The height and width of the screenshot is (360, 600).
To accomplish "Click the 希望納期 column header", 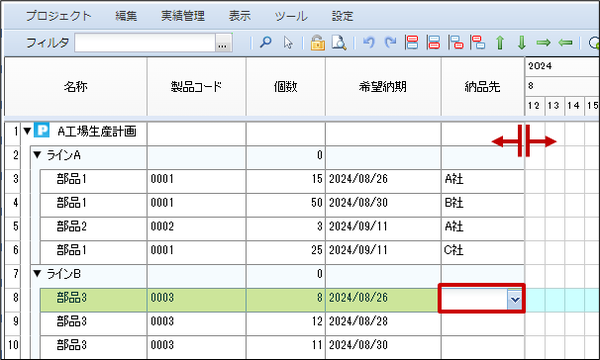I will (383, 87).
